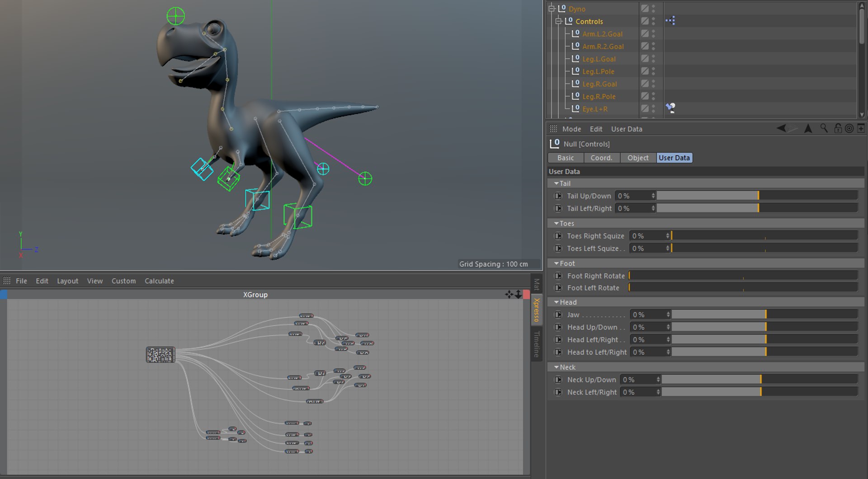The image size is (868, 479).
Task: Toggle the lock element icon in Attribute Manager
Action: click(838, 128)
